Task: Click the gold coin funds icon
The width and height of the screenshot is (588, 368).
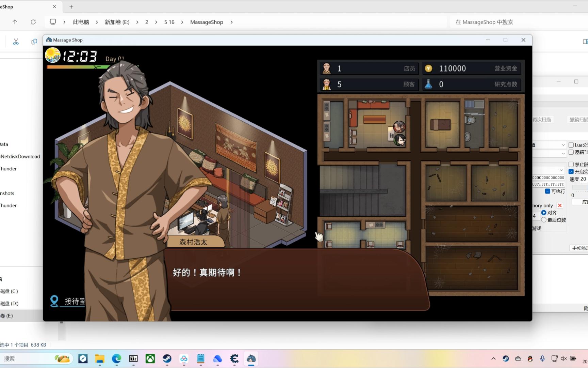Action: tap(428, 68)
